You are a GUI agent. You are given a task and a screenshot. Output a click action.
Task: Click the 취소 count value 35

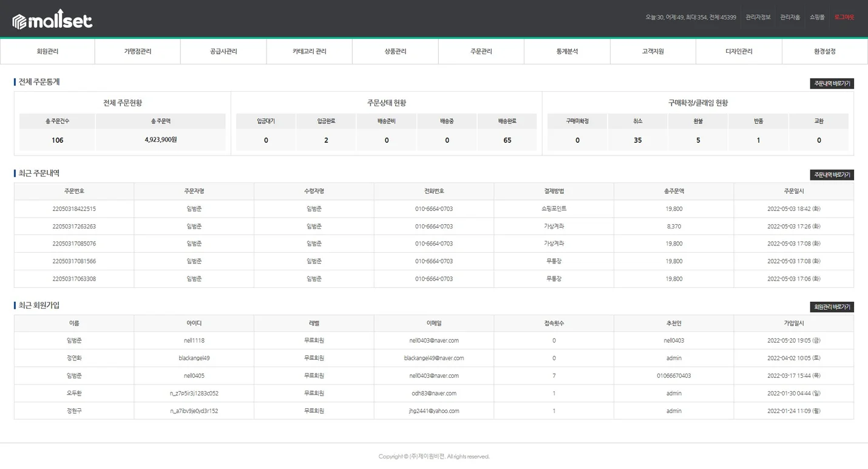(637, 140)
